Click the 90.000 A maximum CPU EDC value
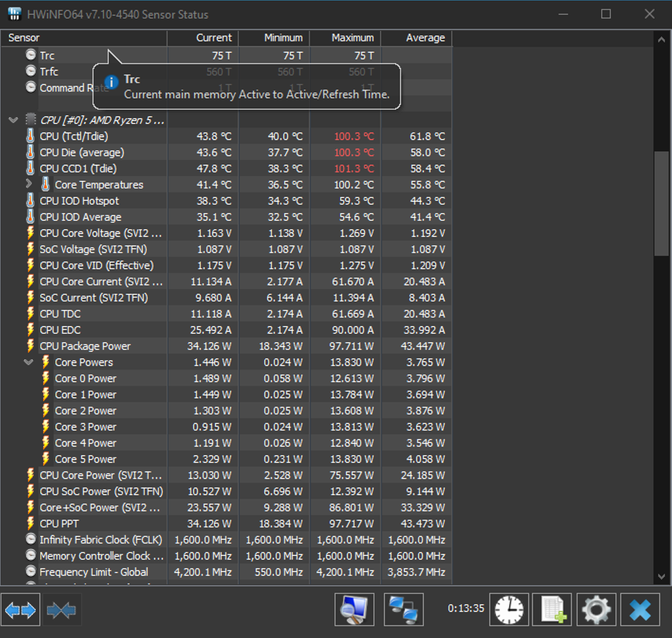This screenshot has width=672, height=638. pos(353,330)
